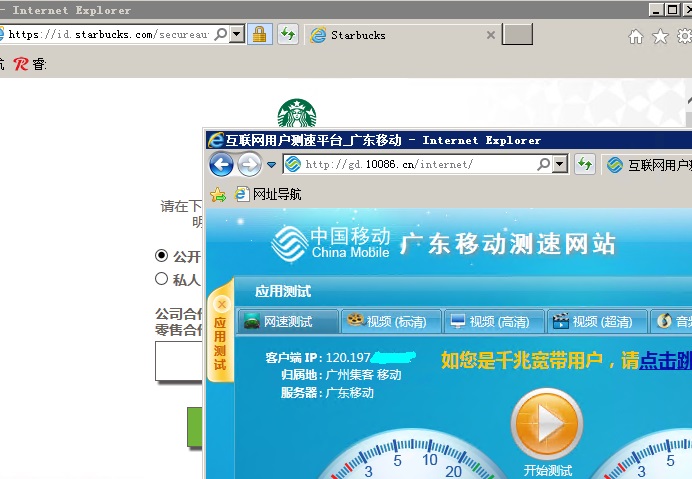The height and width of the screenshot is (479, 692).
Task: Click add-to-favorites star with green arrow
Action: pos(218,194)
